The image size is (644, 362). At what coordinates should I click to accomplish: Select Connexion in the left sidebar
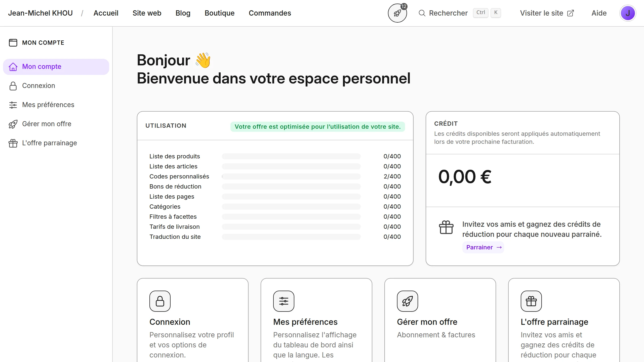coord(38,85)
